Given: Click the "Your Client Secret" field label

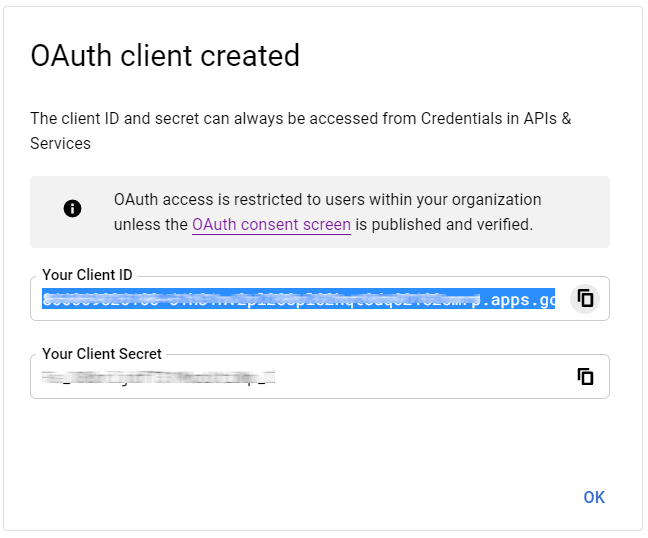Looking at the screenshot, I should click(x=102, y=353).
